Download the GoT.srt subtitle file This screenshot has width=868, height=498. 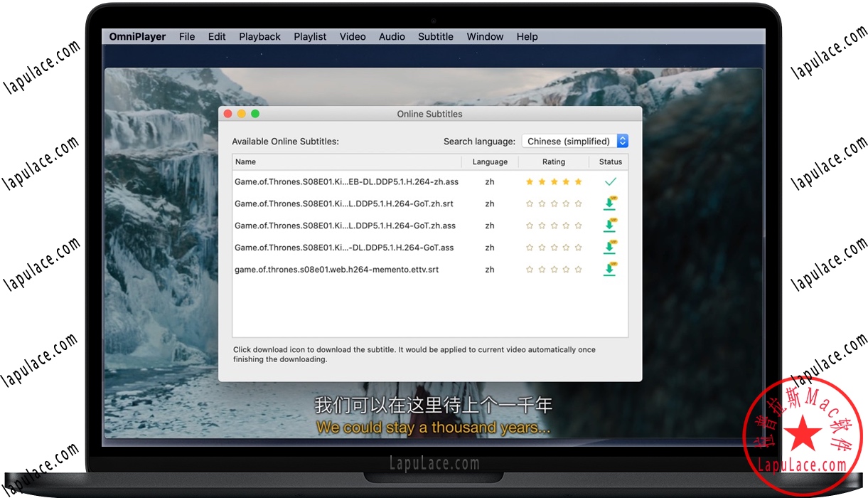point(609,203)
